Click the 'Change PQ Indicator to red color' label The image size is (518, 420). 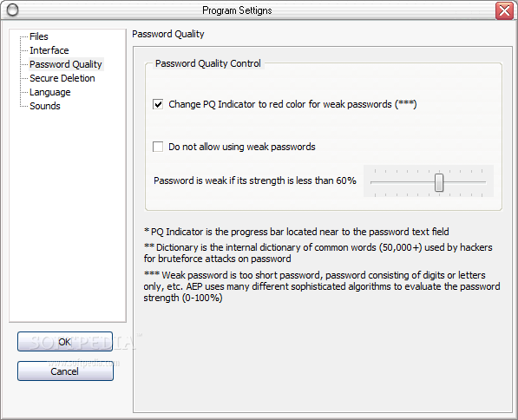coord(292,104)
